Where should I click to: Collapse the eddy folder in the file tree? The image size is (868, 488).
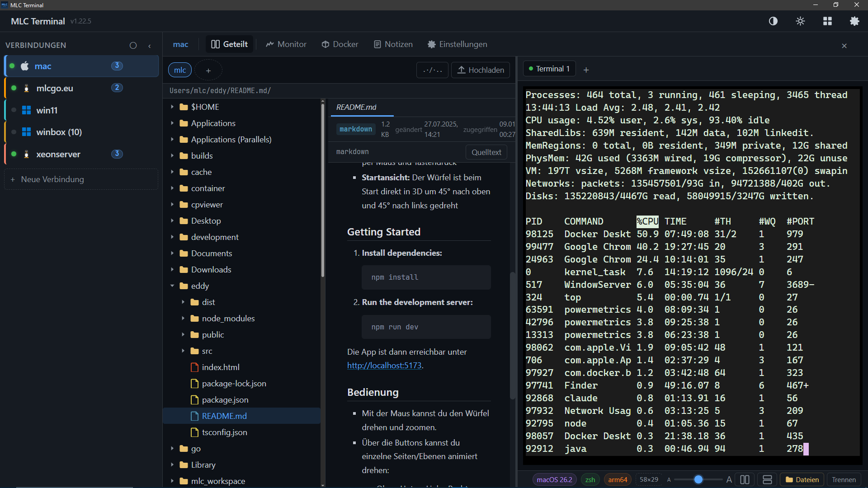pos(172,286)
